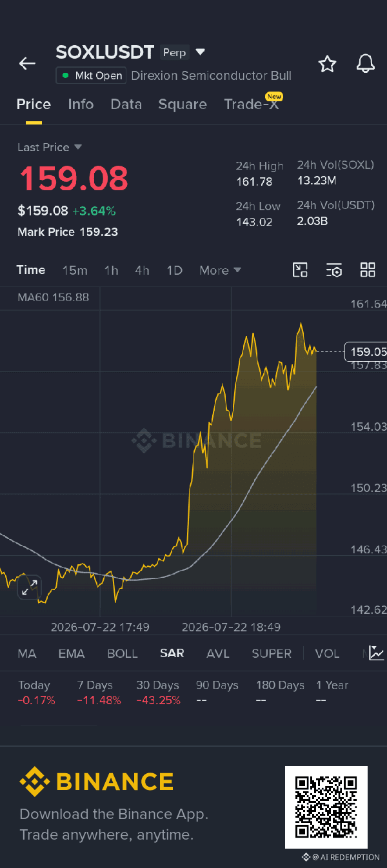The height and width of the screenshot is (868, 387).
Task: Select the Time chart interval
Action: click(31, 270)
